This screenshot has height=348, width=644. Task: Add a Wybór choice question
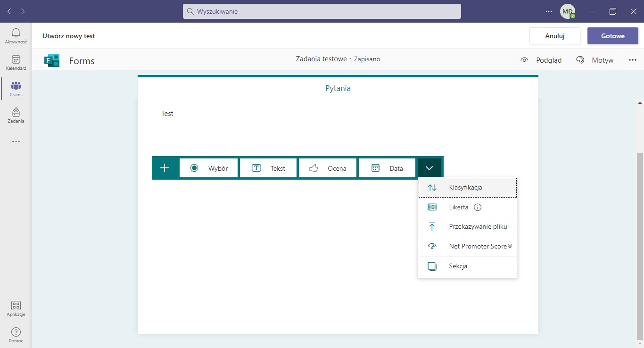coord(209,168)
